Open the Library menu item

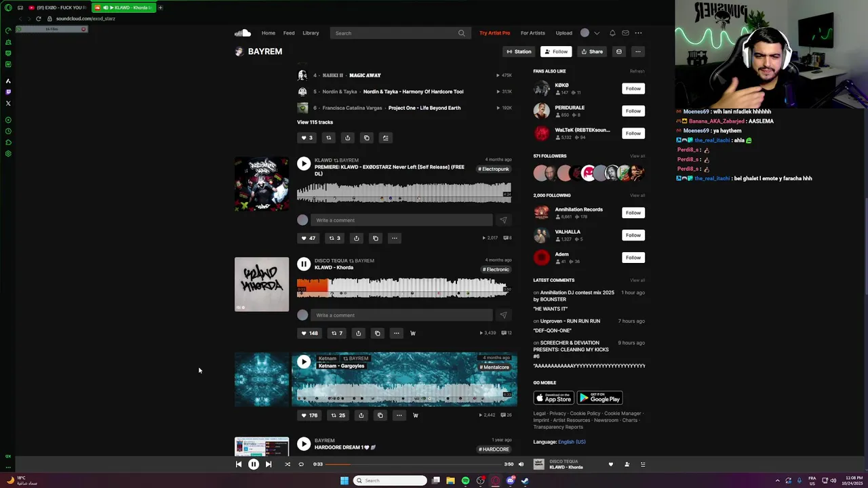point(311,33)
